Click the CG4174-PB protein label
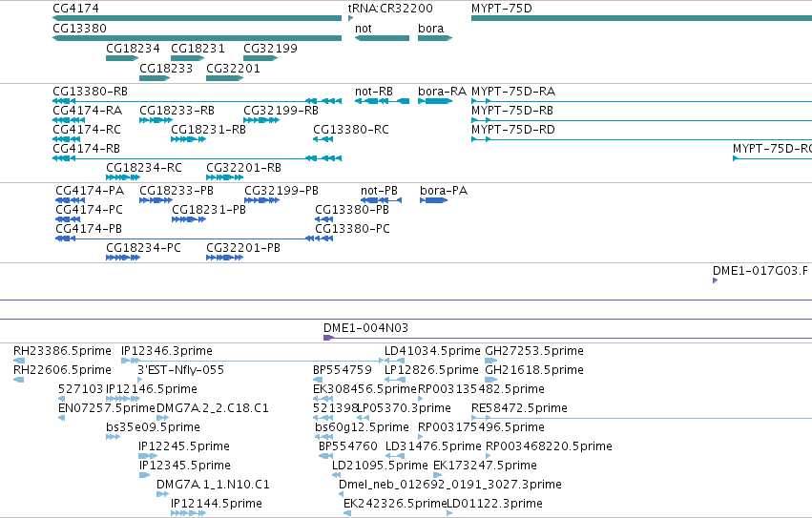This screenshot has height=518, width=812. (x=89, y=230)
